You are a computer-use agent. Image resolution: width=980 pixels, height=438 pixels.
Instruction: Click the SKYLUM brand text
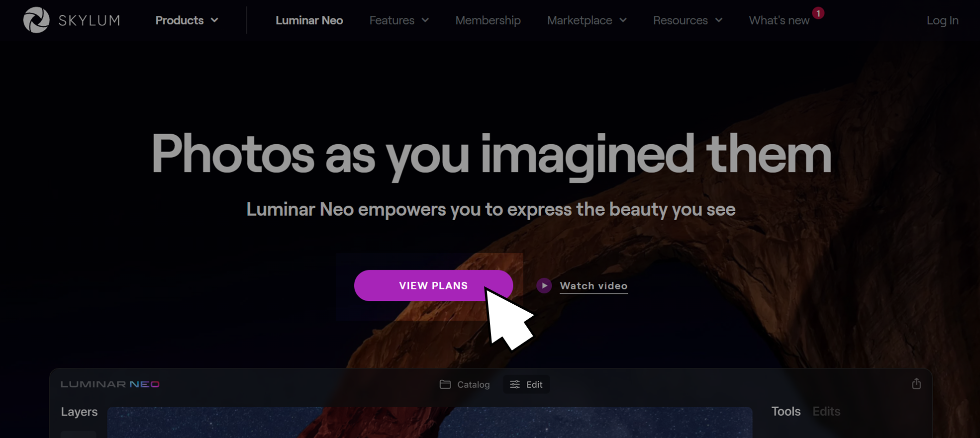(90, 20)
